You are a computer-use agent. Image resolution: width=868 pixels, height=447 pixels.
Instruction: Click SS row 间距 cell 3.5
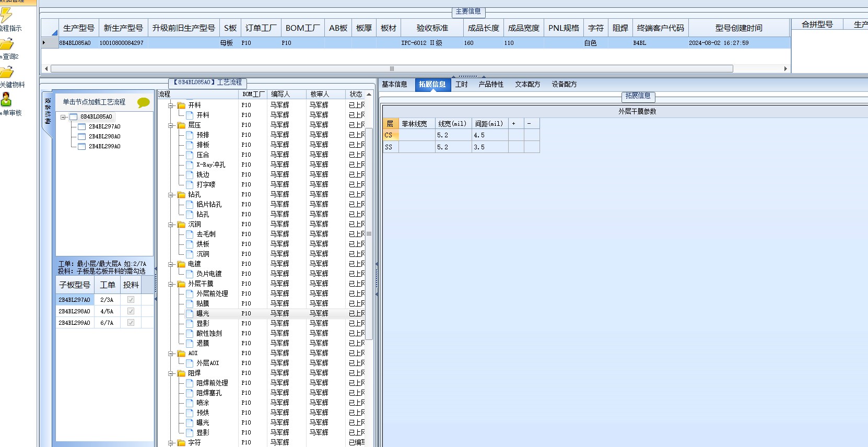point(490,147)
